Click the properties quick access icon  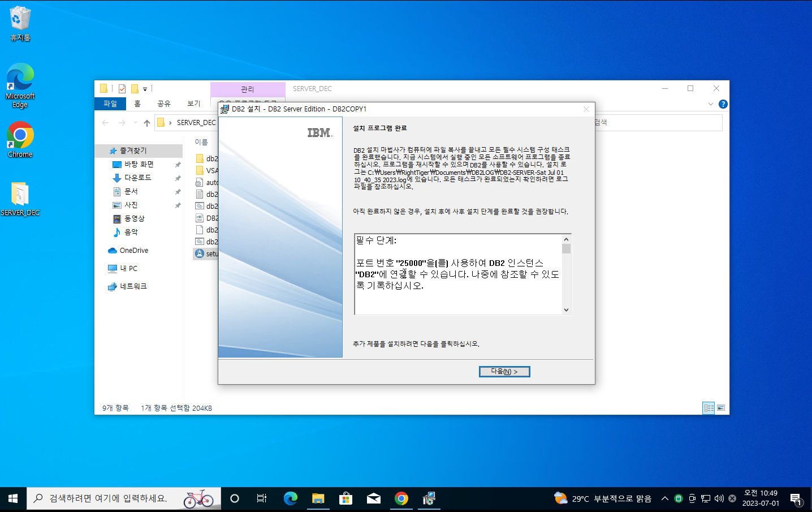point(122,89)
